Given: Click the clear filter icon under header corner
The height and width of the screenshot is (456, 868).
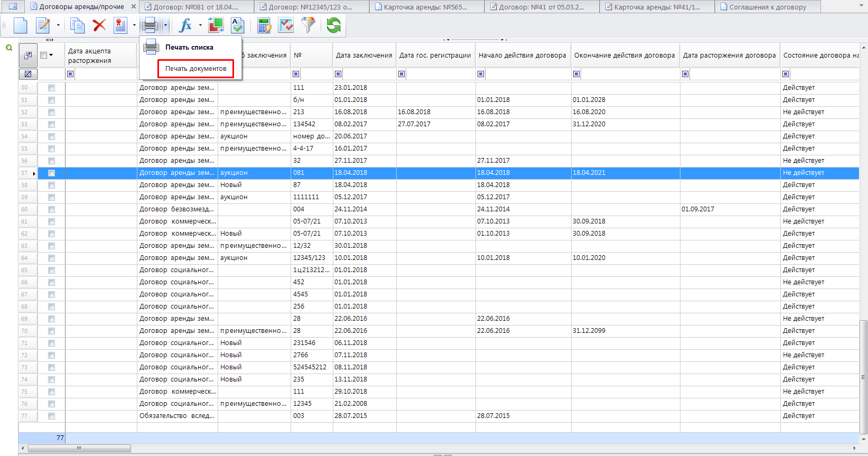Looking at the screenshot, I should [x=28, y=74].
